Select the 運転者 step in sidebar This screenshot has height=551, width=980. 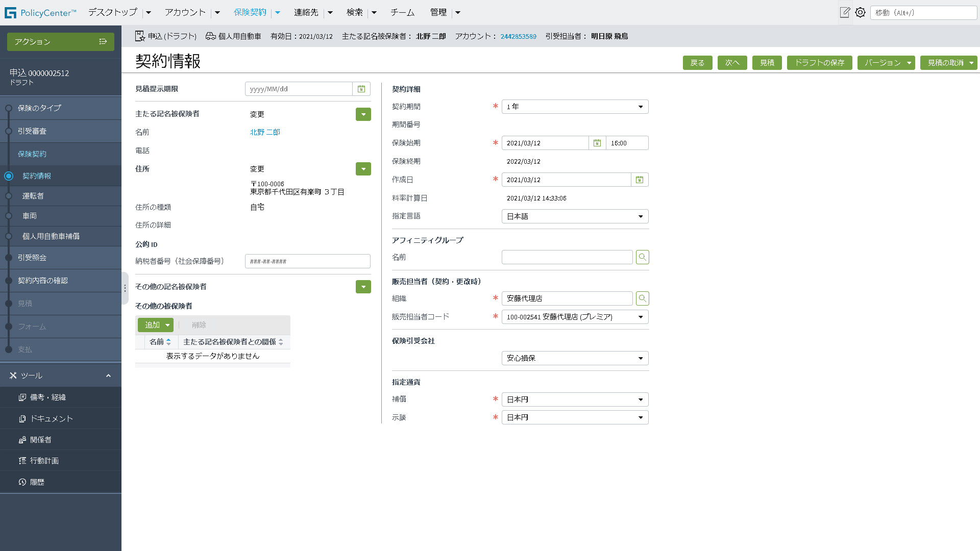(33, 196)
